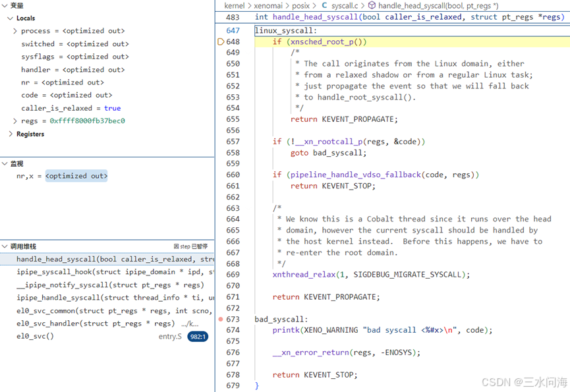Select __ipipe_notify_syscall stack frame

click(x=107, y=285)
